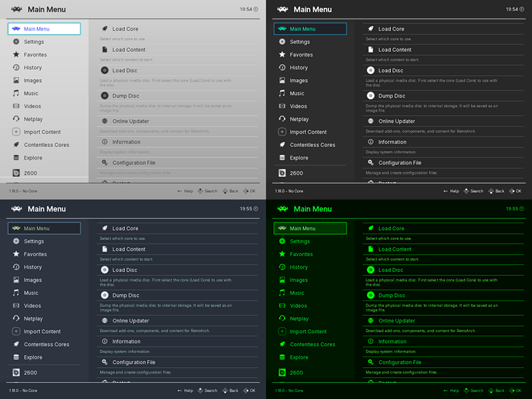532x399 pixels.
Task: Click the Favorites star icon in the light gray theme panel
Action: point(16,55)
